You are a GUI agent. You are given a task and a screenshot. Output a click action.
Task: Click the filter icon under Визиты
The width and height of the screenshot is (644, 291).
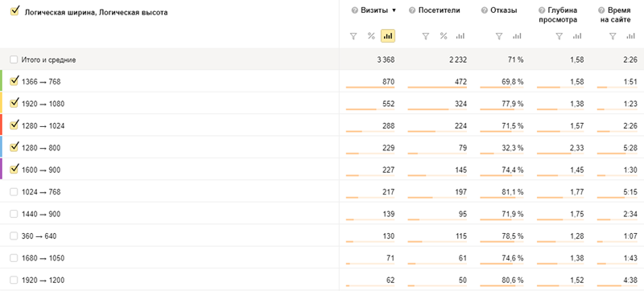point(353,36)
